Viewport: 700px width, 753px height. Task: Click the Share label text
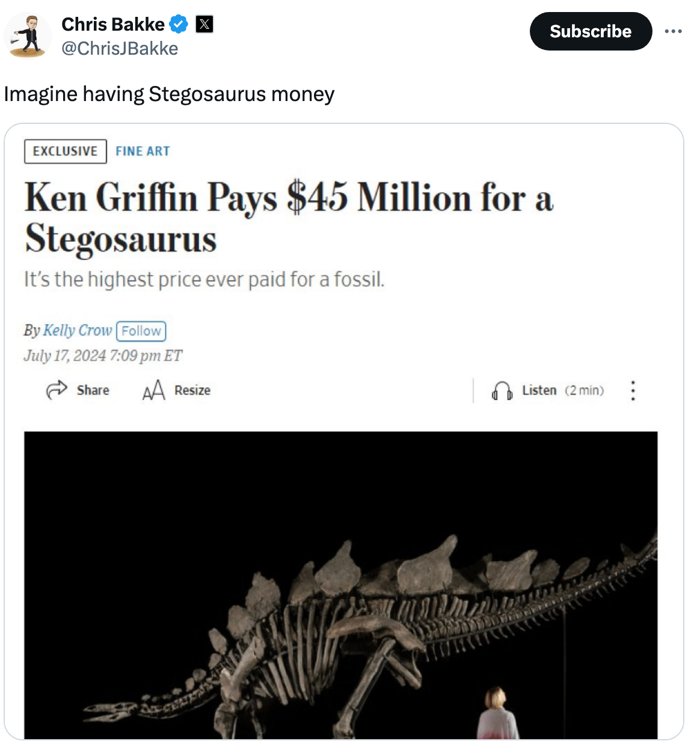click(x=93, y=390)
